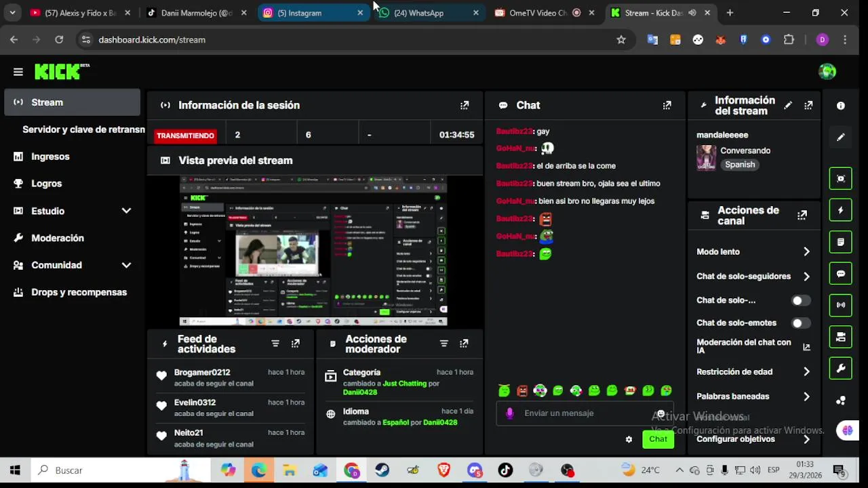Viewport: 868px width, 488px height.
Task: Open TikTok from the taskbar
Action: (505, 470)
